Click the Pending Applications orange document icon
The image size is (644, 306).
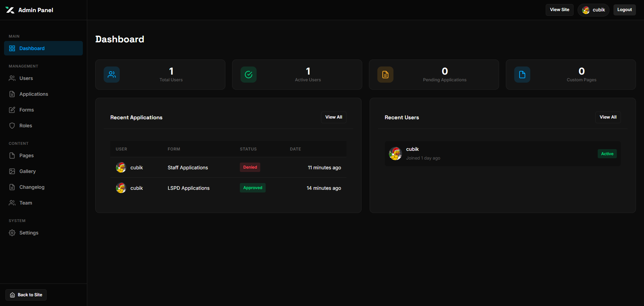coord(385,75)
